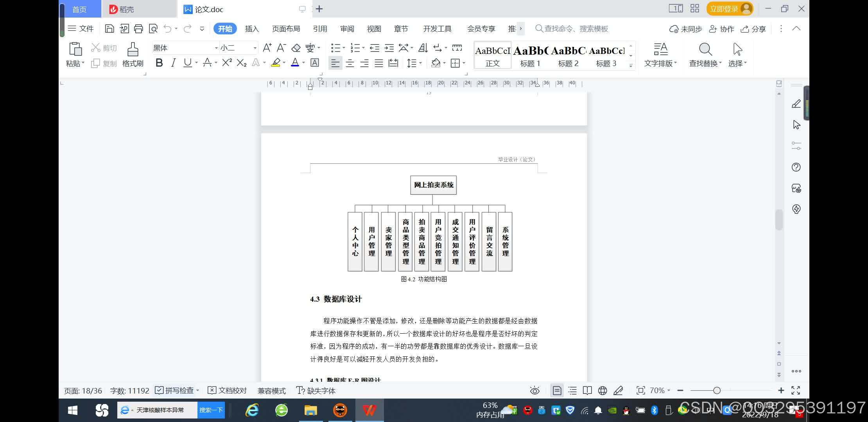Pick the font color A
Viewport: 868px width, 422px height.
(295, 63)
